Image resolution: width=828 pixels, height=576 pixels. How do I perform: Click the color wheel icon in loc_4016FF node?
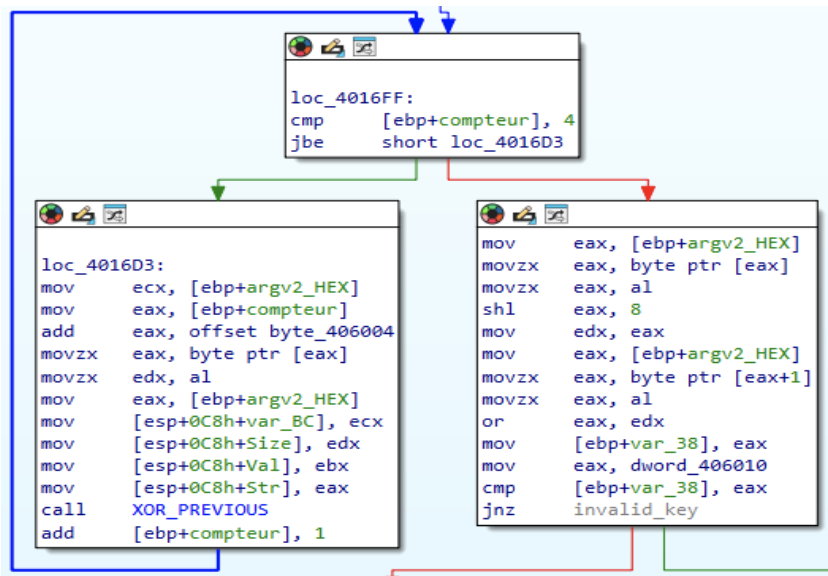coord(299,47)
